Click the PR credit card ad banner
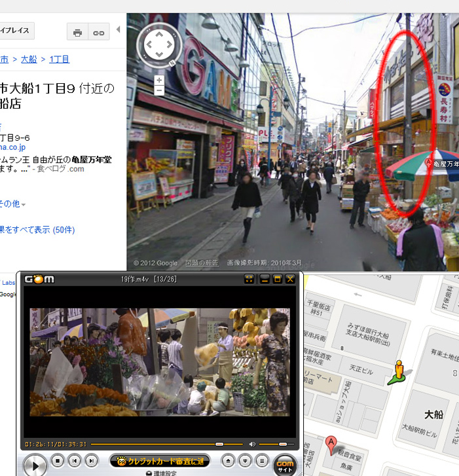This screenshot has height=476, width=459. pyautogui.click(x=160, y=461)
